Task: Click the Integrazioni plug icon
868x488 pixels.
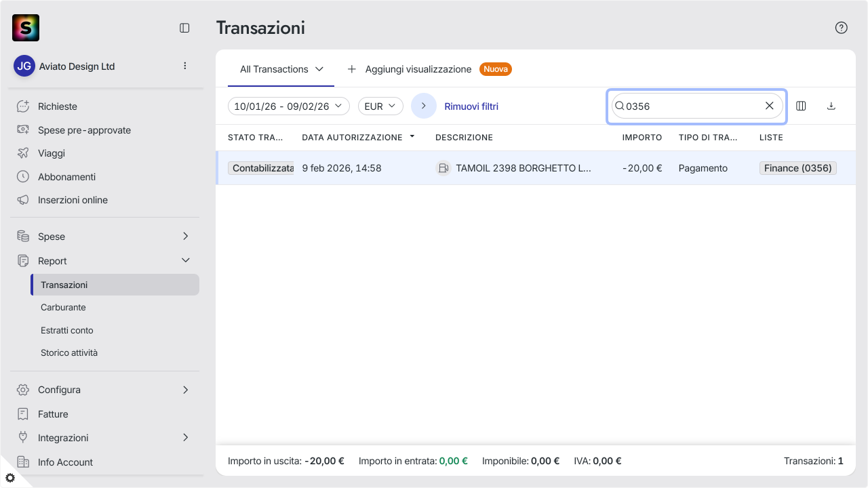Action: pyautogui.click(x=23, y=438)
